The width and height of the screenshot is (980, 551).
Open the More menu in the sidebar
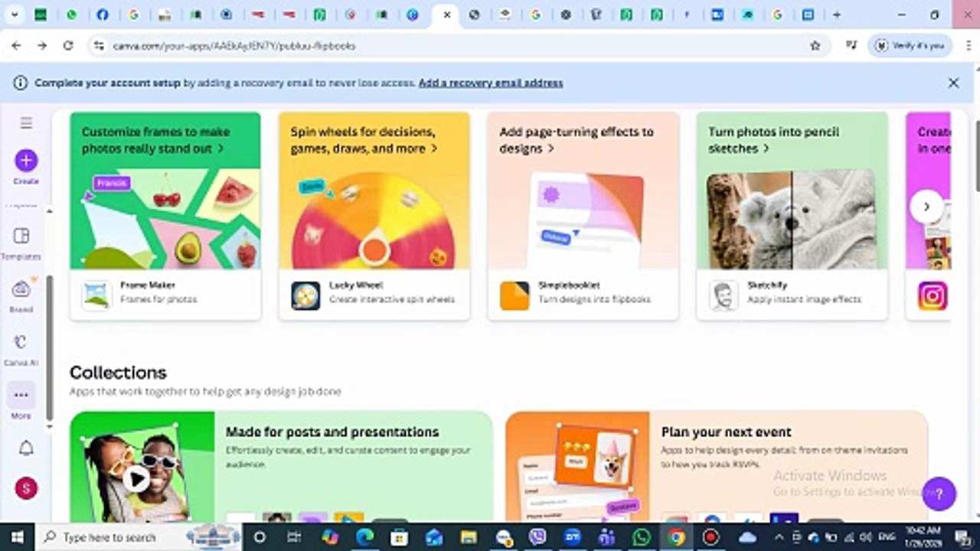[21, 402]
